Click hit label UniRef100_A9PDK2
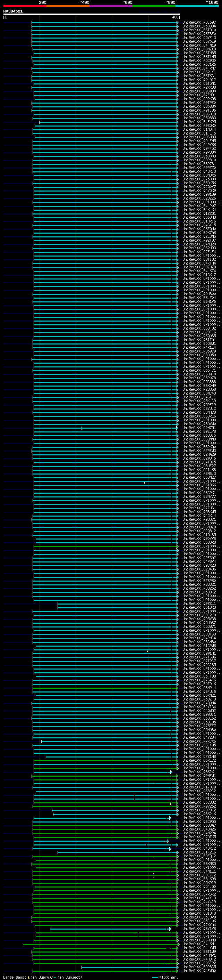Screen dimensions: 222x980 click(x=199, y=810)
